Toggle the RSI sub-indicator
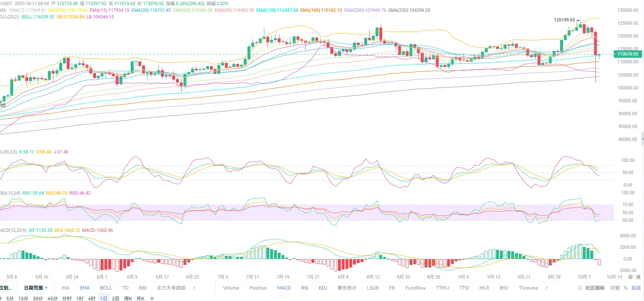This screenshot has width=644, height=301. (305, 288)
